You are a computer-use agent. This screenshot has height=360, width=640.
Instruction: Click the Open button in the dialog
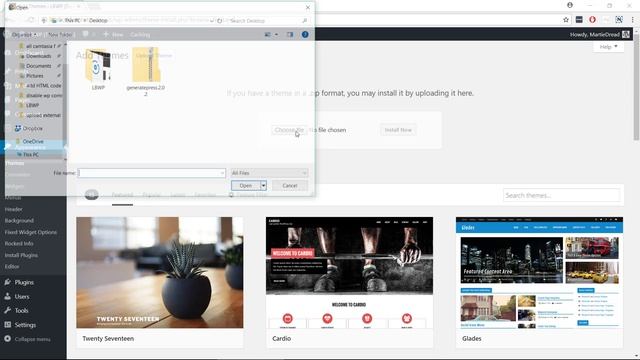(x=246, y=186)
